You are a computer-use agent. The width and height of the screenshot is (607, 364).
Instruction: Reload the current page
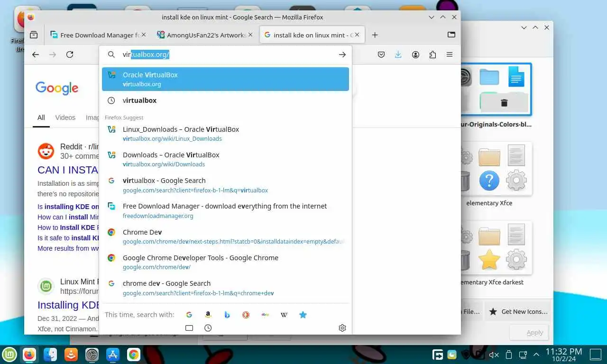70,55
